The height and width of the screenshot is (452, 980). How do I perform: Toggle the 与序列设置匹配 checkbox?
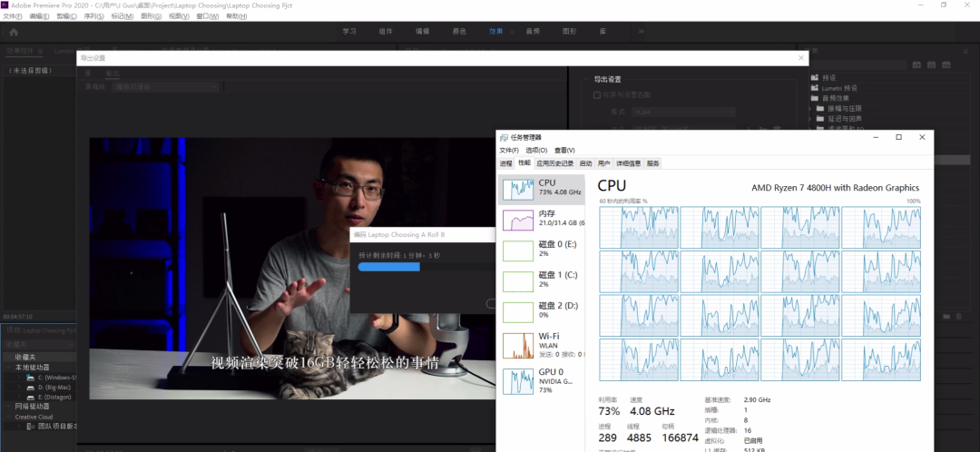pyautogui.click(x=596, y=95)
